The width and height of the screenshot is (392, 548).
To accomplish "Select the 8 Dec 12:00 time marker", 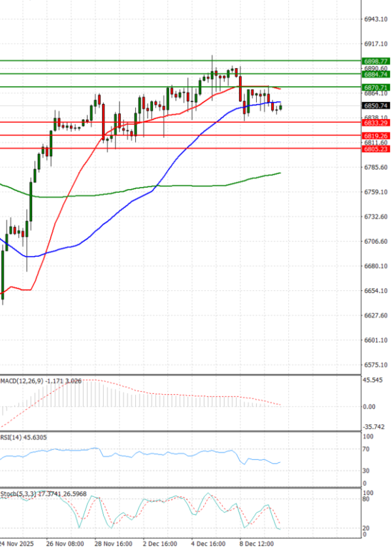I will point(257,543).
